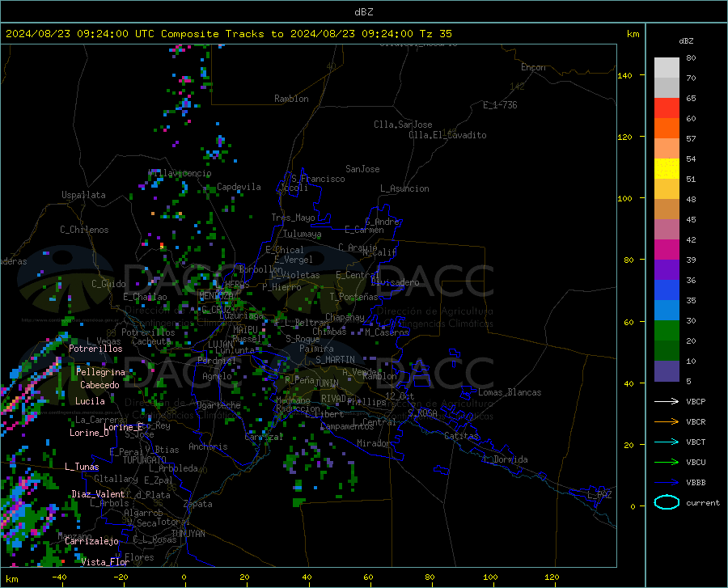This screenshot has width=728, height=588.
Task: Select the orange 57 dBZ color swatch
Action: (667, 129)
